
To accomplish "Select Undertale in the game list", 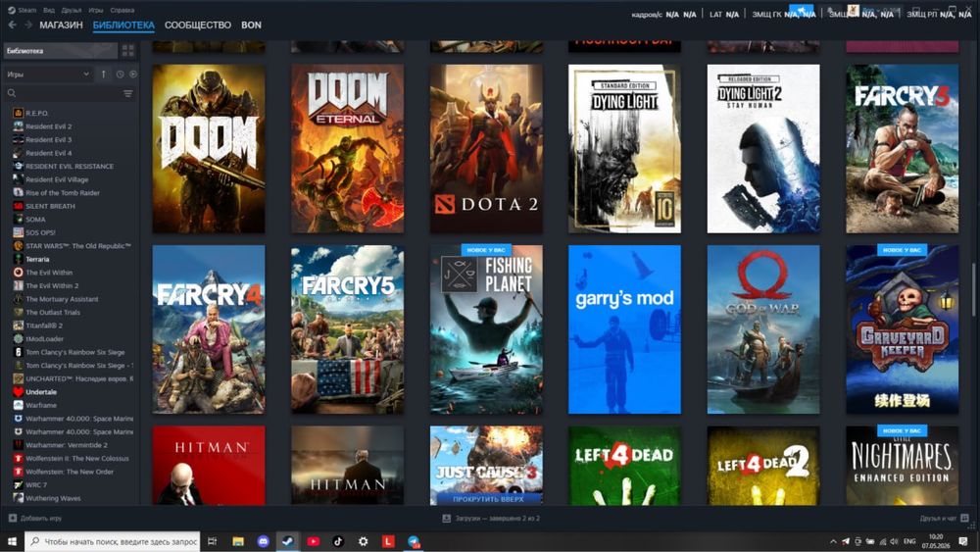I will pyautogui.click(x=40, y=392).
